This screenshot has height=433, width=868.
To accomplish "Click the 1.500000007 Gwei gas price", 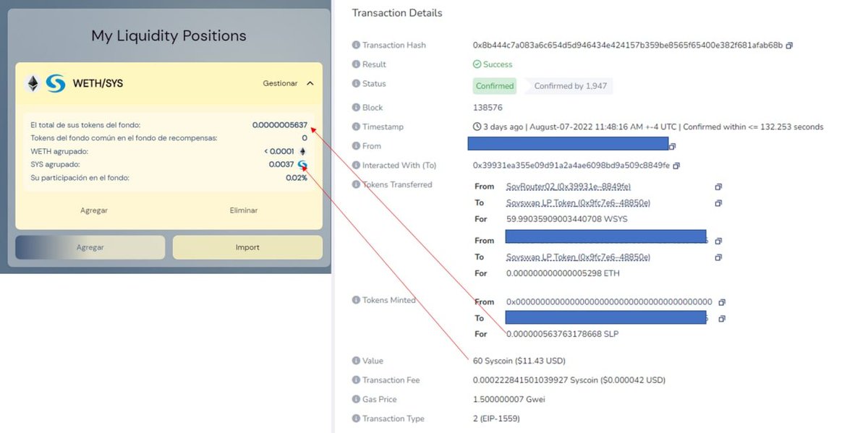I will 509,399.
